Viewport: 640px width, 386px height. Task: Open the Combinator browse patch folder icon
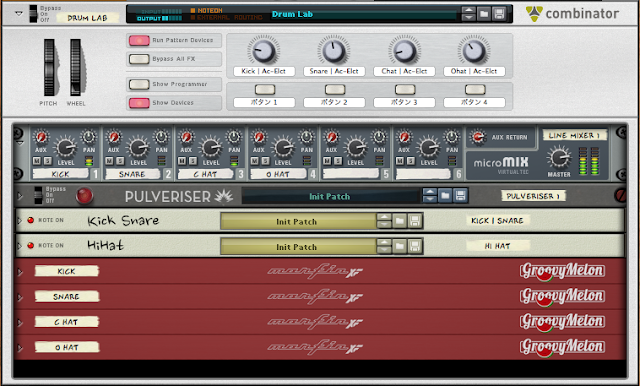(x=484, y=14)
